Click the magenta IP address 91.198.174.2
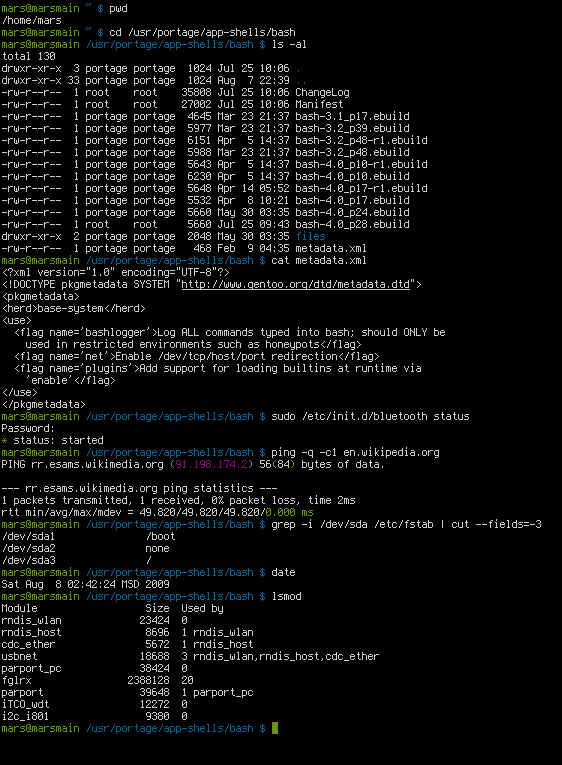The image size is (562, 765). [x=211, y=464]
